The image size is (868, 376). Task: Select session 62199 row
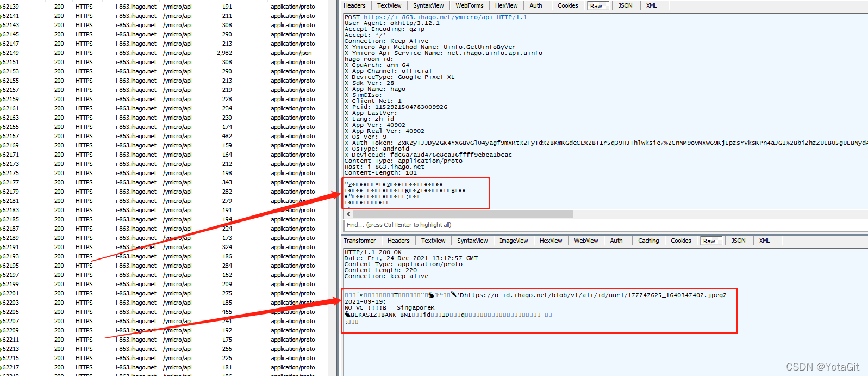point(163,284)
